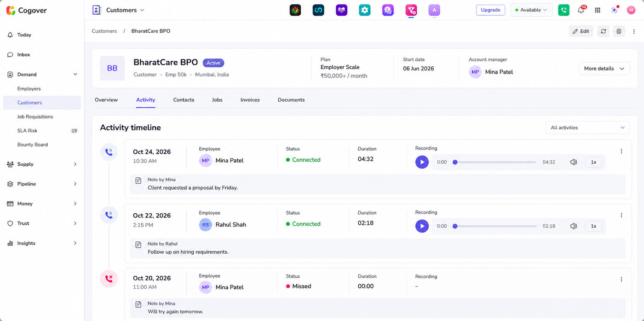Open Employers in sidebar
The width and height of the screenshot is (644, 321).
coord(29,89)
